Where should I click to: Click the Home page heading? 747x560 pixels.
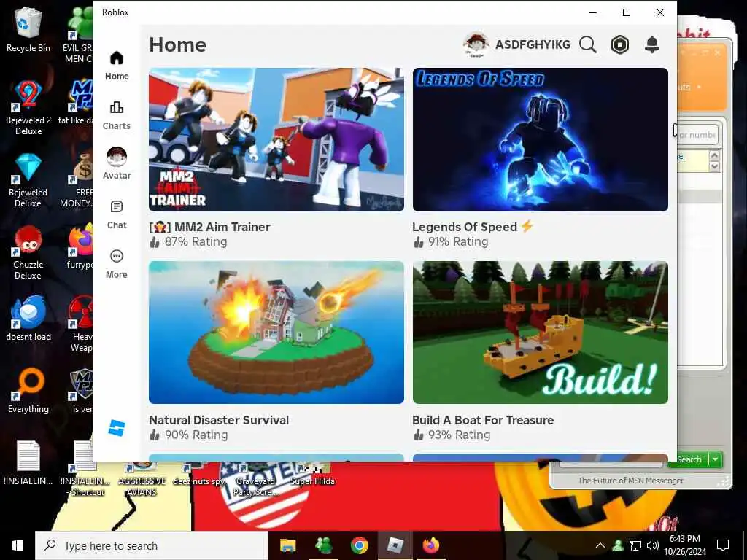tap(178, 44)
